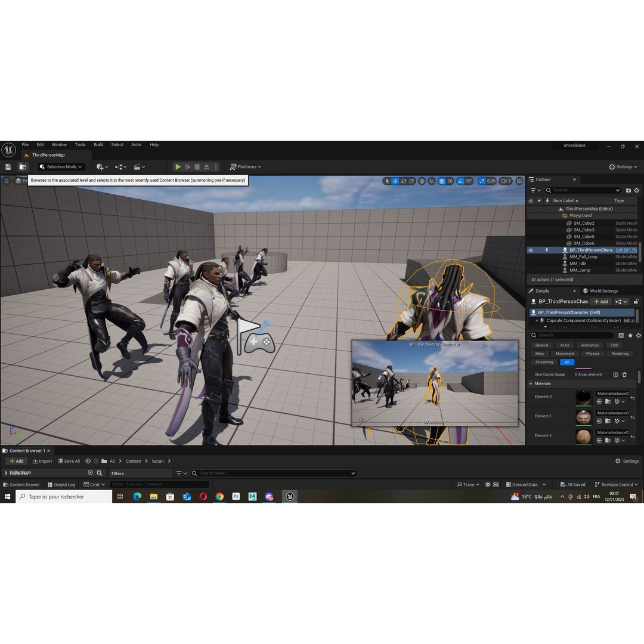644x644 pixels.
Task: Open the Selection Mode dropdown
Action: [61, 167]
